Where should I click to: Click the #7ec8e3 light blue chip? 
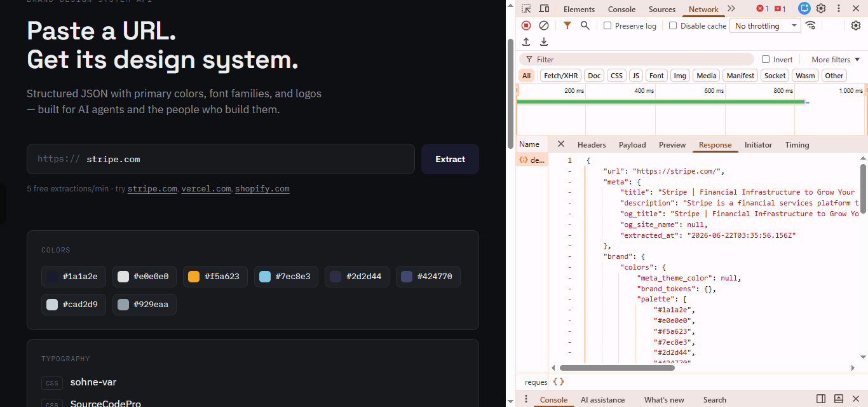285,277
